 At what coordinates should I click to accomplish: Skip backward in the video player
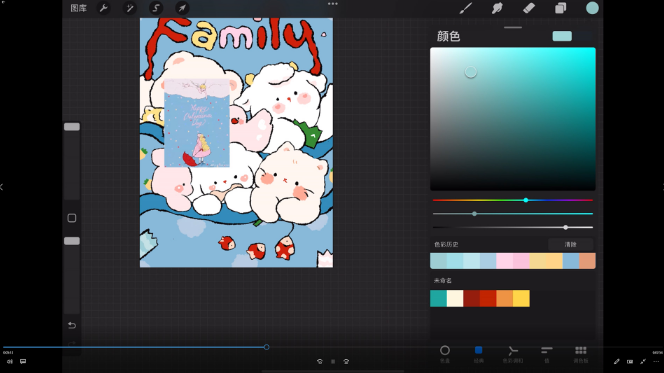(320, 362)
